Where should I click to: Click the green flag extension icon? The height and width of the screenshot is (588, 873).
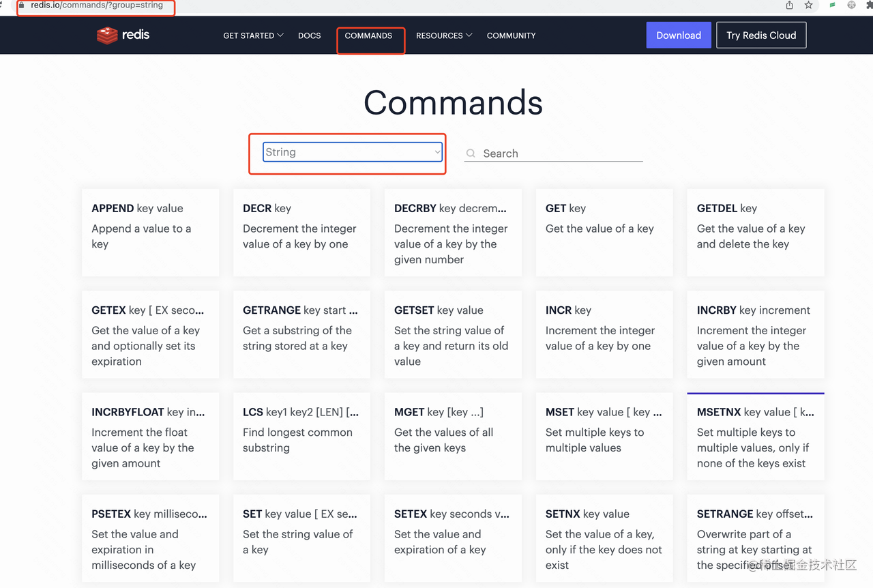click(833, 5)
